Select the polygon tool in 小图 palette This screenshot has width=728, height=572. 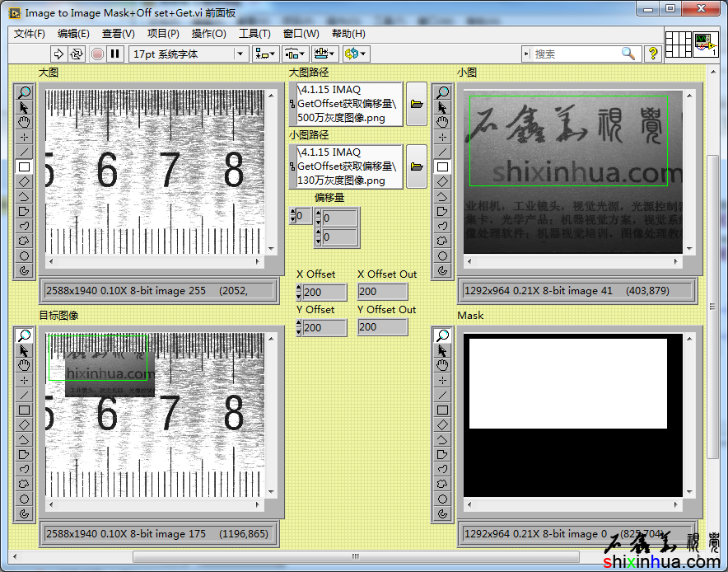(x=442, y=212)
